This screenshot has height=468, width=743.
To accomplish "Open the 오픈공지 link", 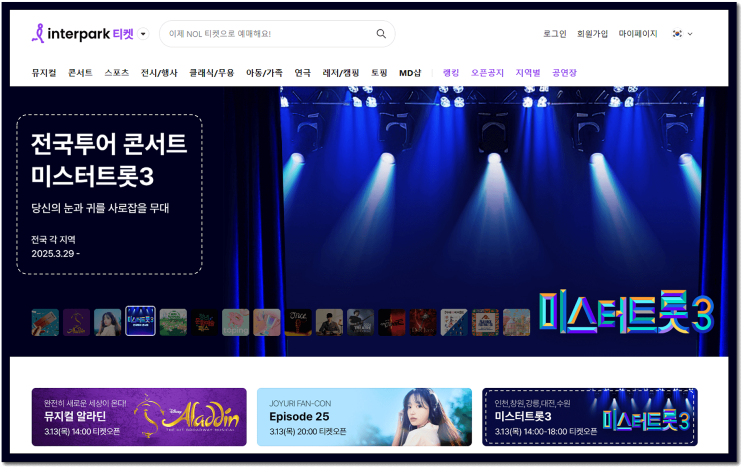I will (487, 72).
